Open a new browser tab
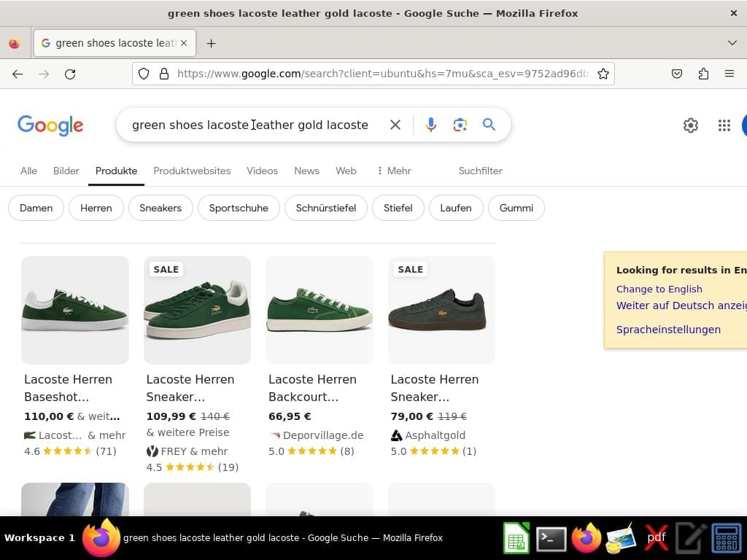Image resolution: width=747 pixels, height=560 pixels. [211, 43]
